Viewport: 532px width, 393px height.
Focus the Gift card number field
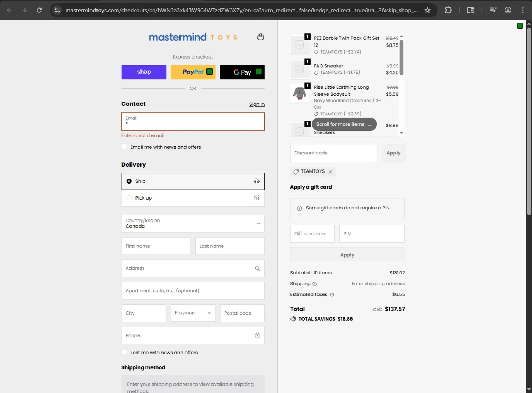coord(312,234)
